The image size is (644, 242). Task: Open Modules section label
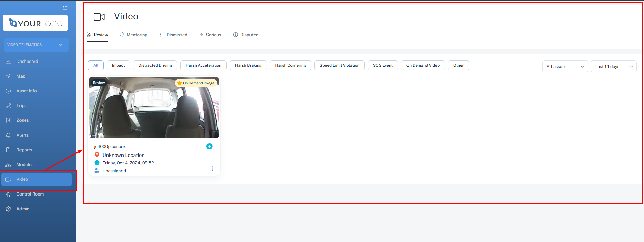coord(25,165)
